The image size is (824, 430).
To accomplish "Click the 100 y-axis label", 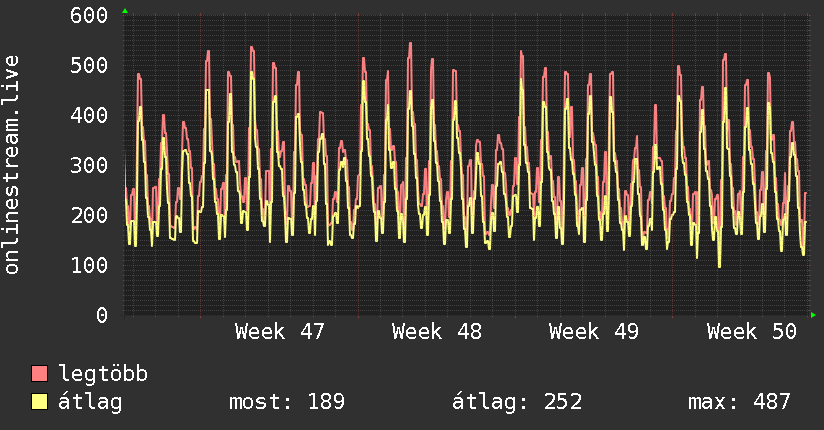I will (x=89, y=265).
